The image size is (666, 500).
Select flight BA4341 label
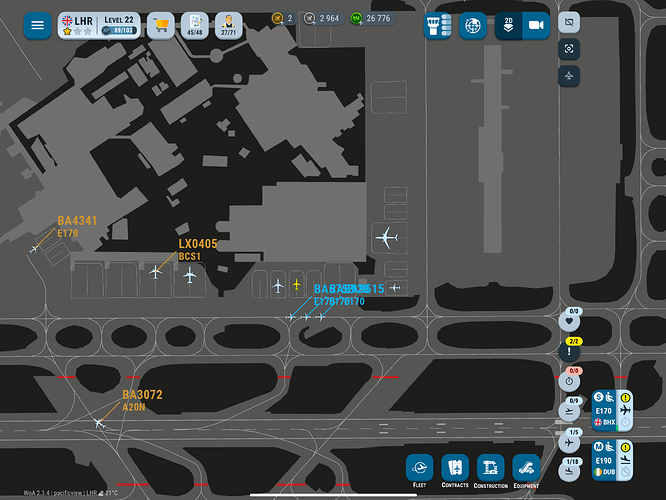77,221
